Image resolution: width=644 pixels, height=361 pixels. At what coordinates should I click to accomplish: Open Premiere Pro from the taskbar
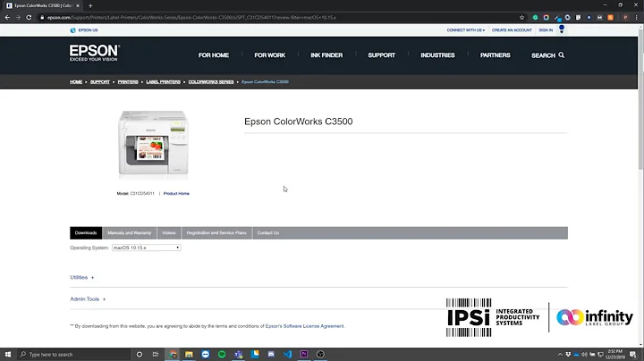coord(304,355)
